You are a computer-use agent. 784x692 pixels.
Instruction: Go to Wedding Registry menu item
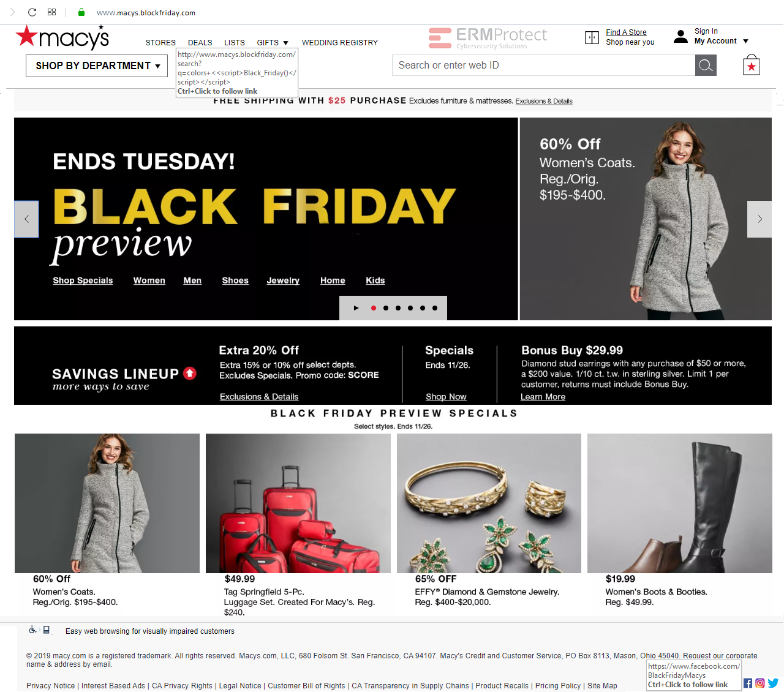[340, 43]
